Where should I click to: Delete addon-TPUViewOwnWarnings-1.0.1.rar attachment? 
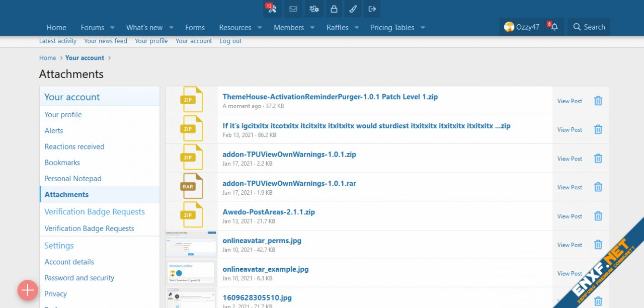(x=598, y=187)
